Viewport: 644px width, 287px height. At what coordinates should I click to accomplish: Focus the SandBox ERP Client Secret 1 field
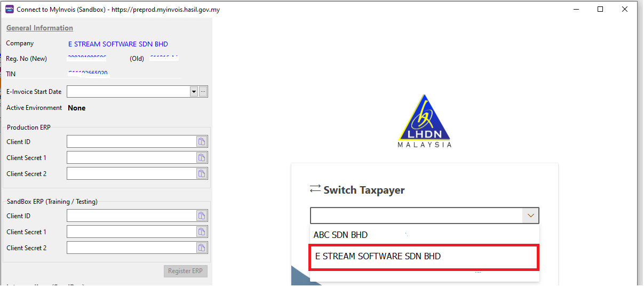131,232
